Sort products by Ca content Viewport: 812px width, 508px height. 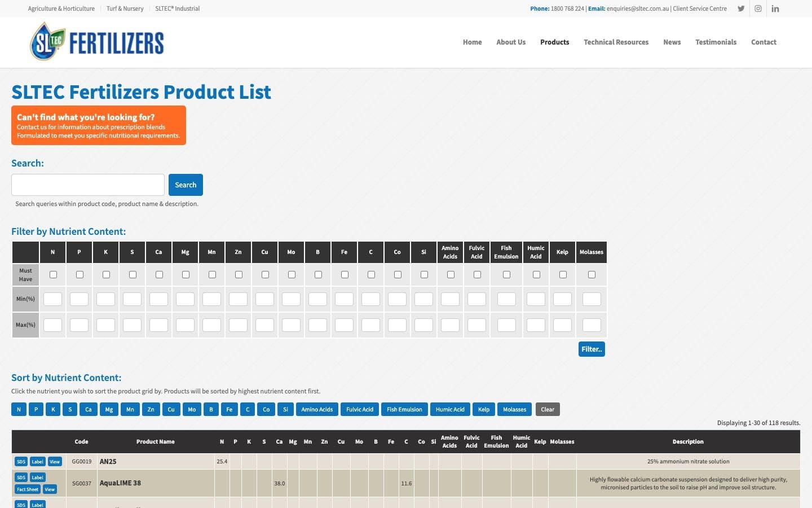click(x=89, y=409)
